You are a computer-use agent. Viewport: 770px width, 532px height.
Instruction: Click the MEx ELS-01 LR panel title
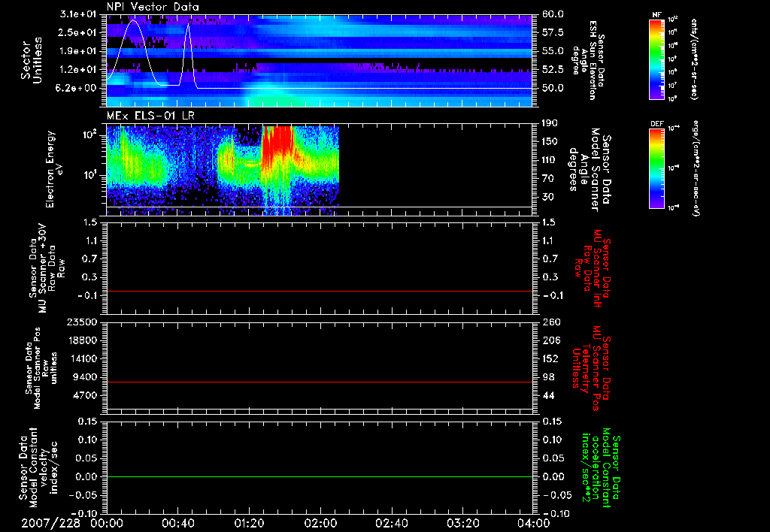click(150, 116)
